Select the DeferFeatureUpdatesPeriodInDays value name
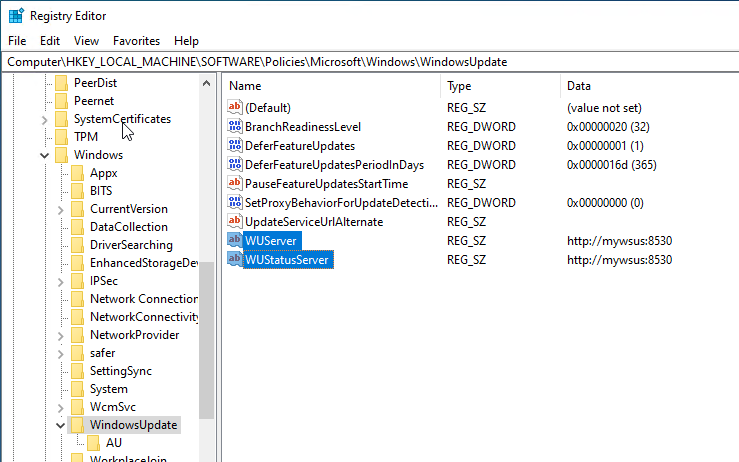The width and height of the screenshot is (739, 462). (x=334, y=165)
